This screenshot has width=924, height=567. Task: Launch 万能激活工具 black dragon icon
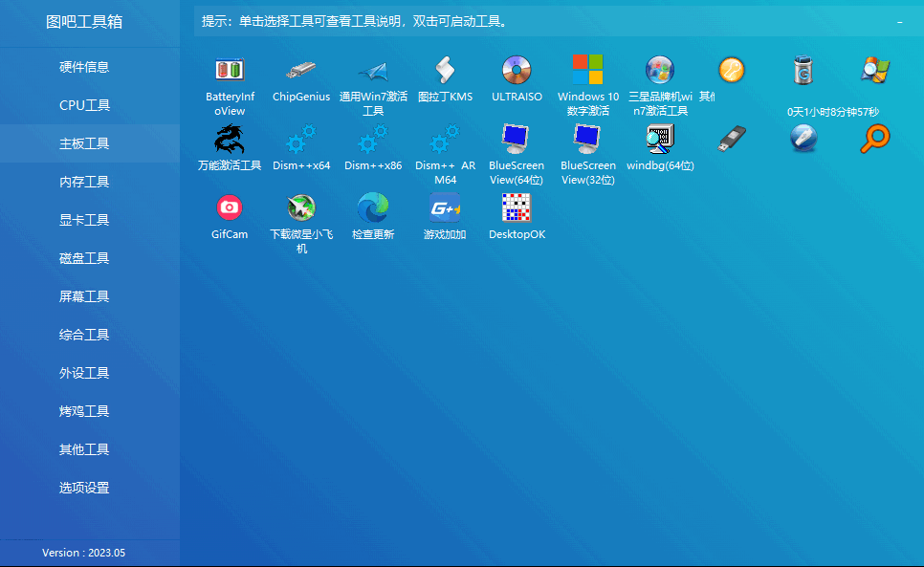tap(230, 139)
